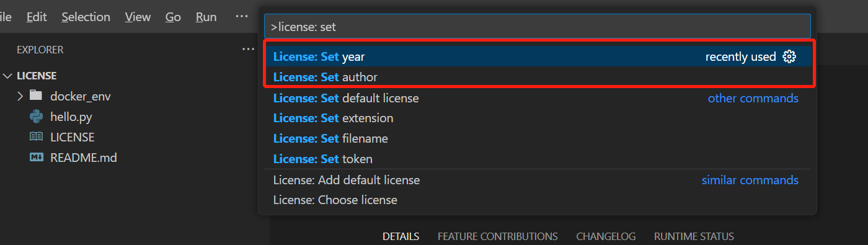
Task: Open the menu bar overflow ellipsis
Action: pos(242,17)
